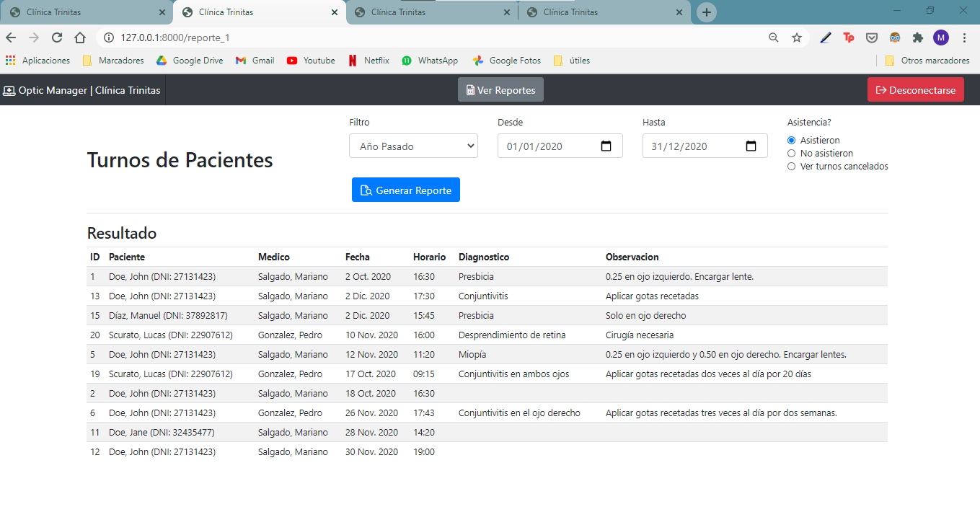Open Chrome three-dot menu

(x=964, y=37)
